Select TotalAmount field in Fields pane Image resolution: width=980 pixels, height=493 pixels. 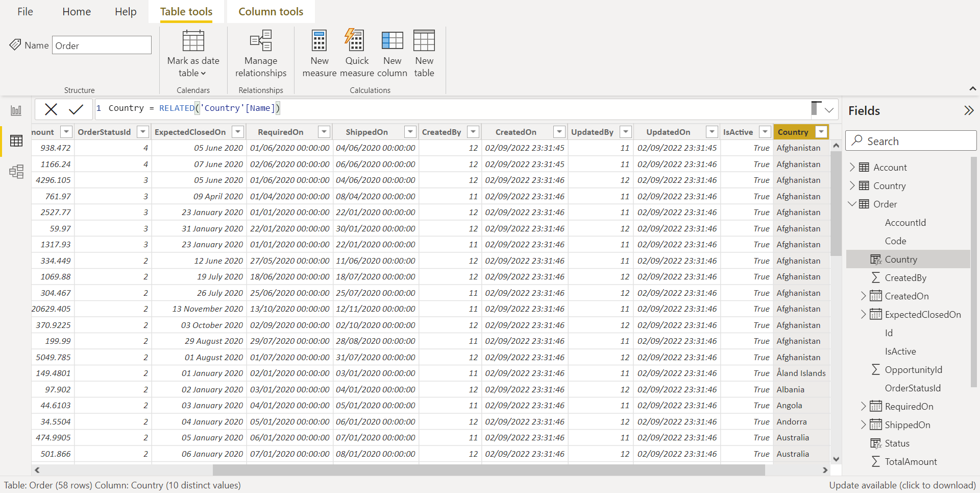click(x=911, y=462)
